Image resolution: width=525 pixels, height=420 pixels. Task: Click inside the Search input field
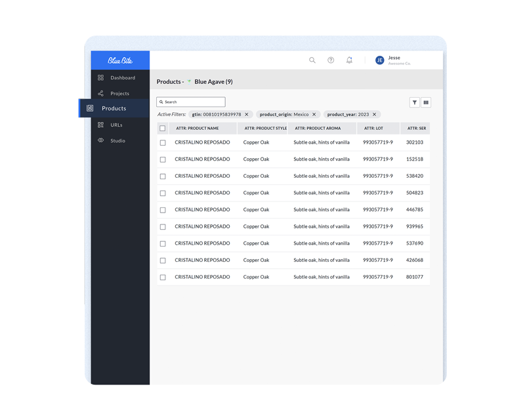190,102
